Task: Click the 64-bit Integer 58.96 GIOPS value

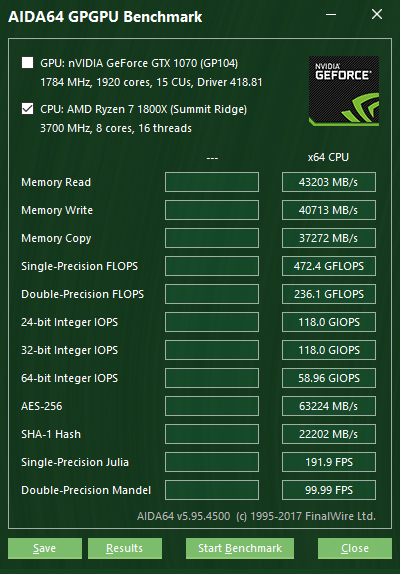Action: (329, 378)
